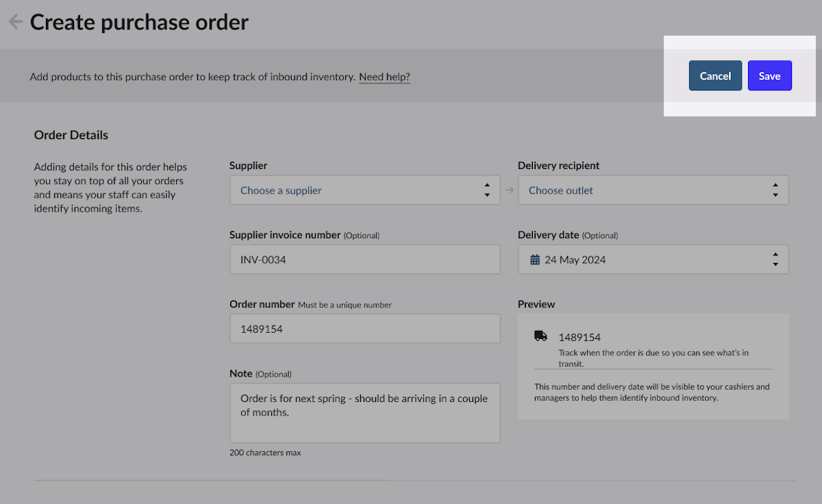Image resolution: width=822 pixels, height=504 pixels.
Task: Click the down arrow on the Delivery date stepper
Action: tap(775, 263)
